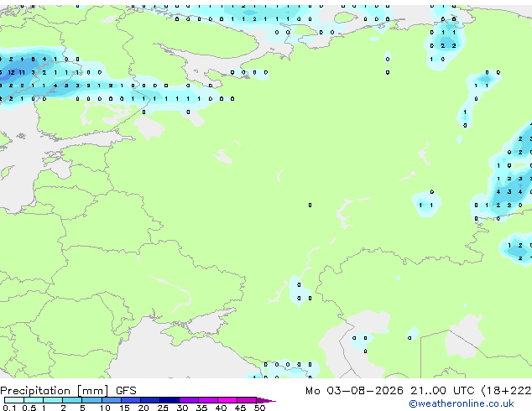Select the 30–35 mm purple legend swatch
Viewport: 532px width, 411px height.
(x=189, y=400)
